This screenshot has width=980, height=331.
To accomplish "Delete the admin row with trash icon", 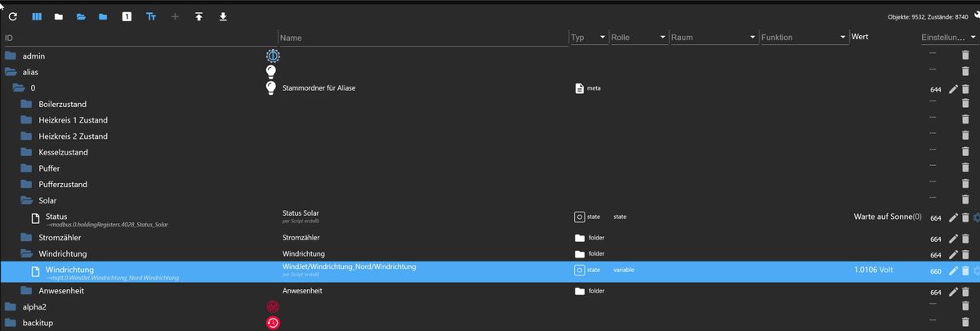I will 965,56.
